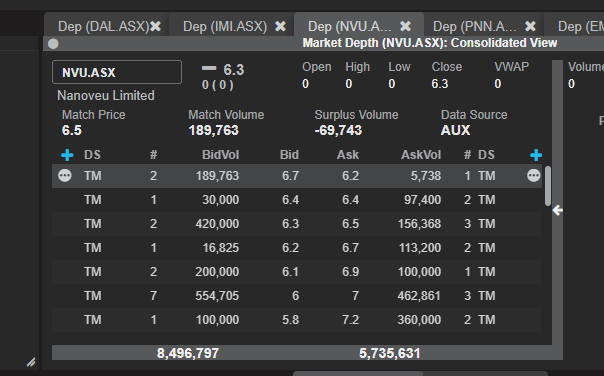This screenshot has height=376, width=604.
Task: Close the Dep (PNN.A...) tab
Action: pyautogui.click(x=530, y=26)
